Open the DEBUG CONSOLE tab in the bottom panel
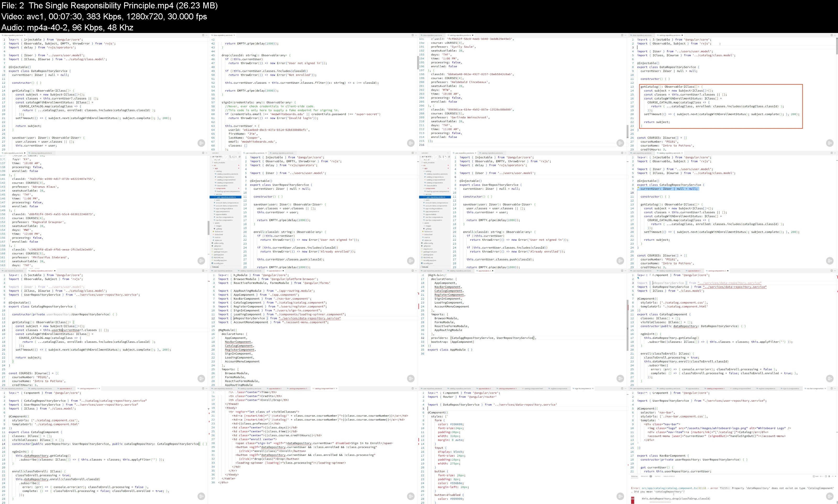Image resolution: width=838 pixels, height=504 pixels. tap(669, 476)
